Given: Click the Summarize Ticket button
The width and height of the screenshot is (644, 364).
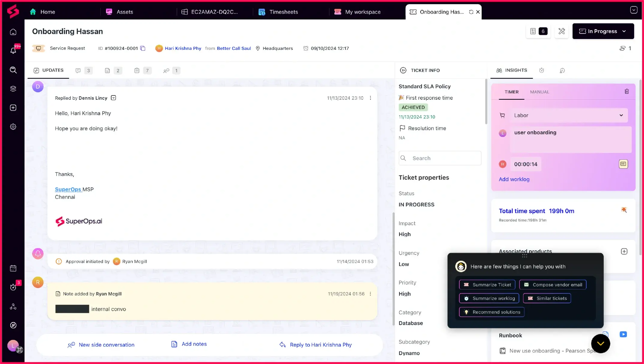Looking at the screenshot, I should click(x=487, y=284).
